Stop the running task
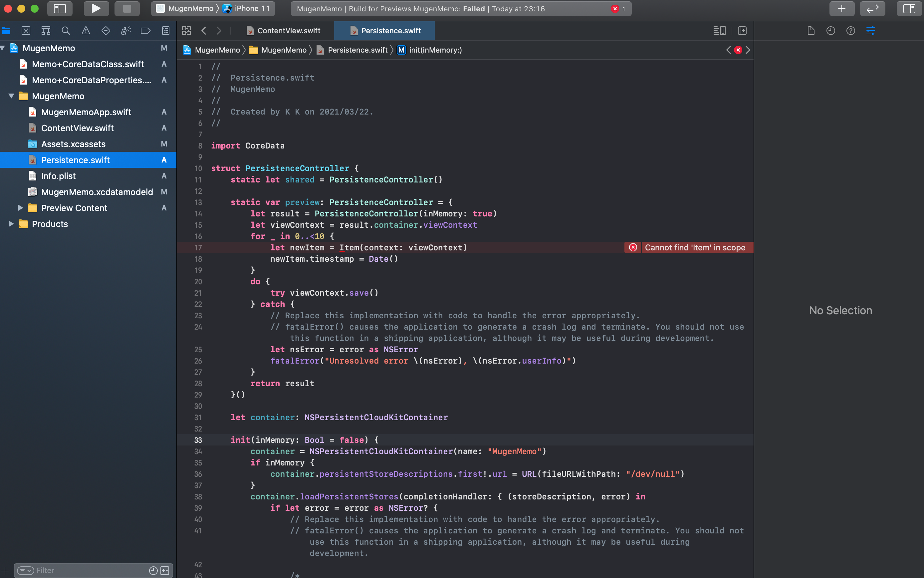The image size is (924, 578). coord(127,8)
